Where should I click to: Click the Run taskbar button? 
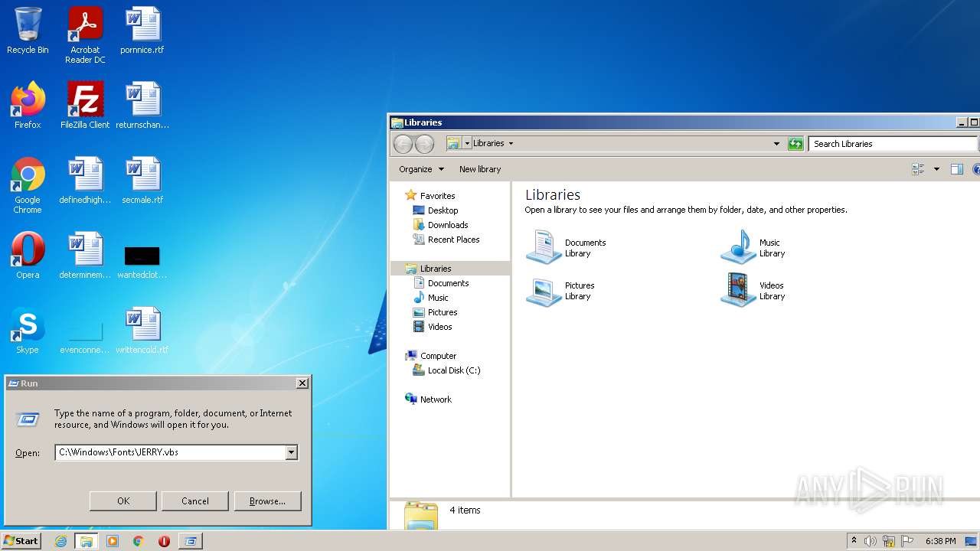click(190, 541)
